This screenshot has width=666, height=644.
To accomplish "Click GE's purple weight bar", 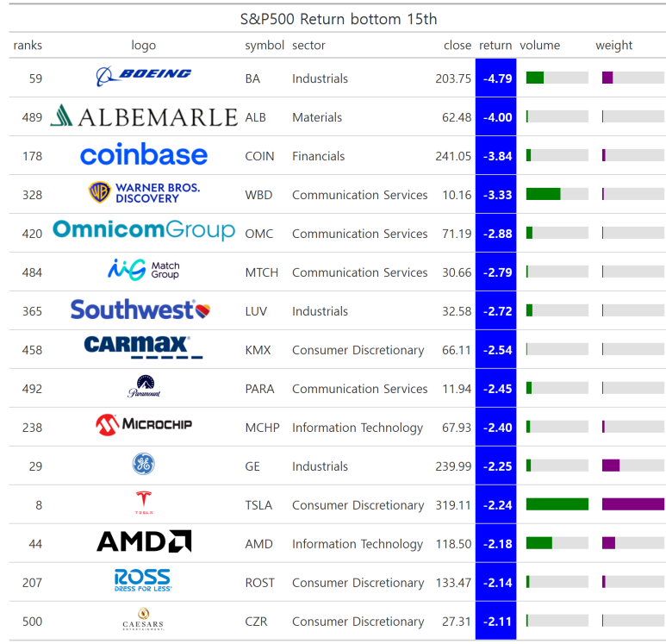I will point(611,466).
